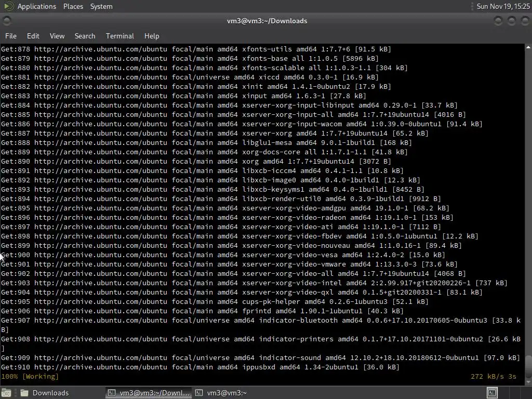Click the Get:895 xserver-xorg-video-amdgpu line

pyautogui.click(x=225, y=208)
